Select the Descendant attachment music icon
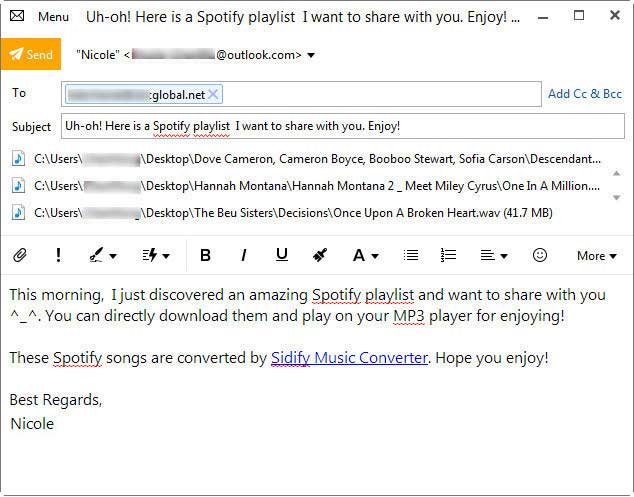The height and width of the screenshot is (497, 634). click(x=18, y=159)
